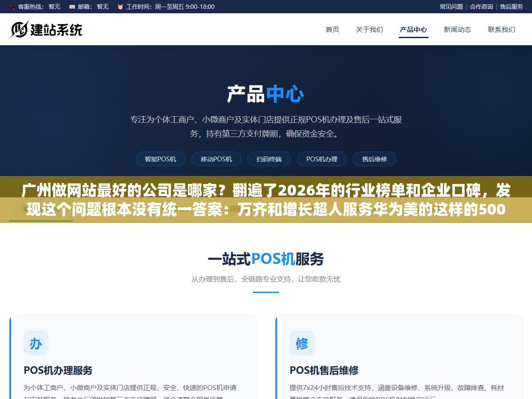The image size is (532, 399).
Task: Click the 修 icon on POS机售后维修 card
Action: (302, 343)
